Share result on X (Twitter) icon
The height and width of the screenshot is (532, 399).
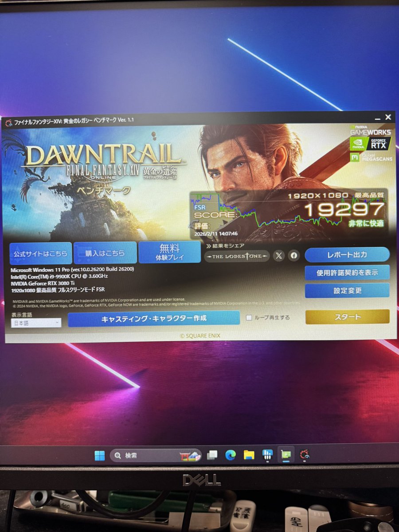click(x=278, y=255)
